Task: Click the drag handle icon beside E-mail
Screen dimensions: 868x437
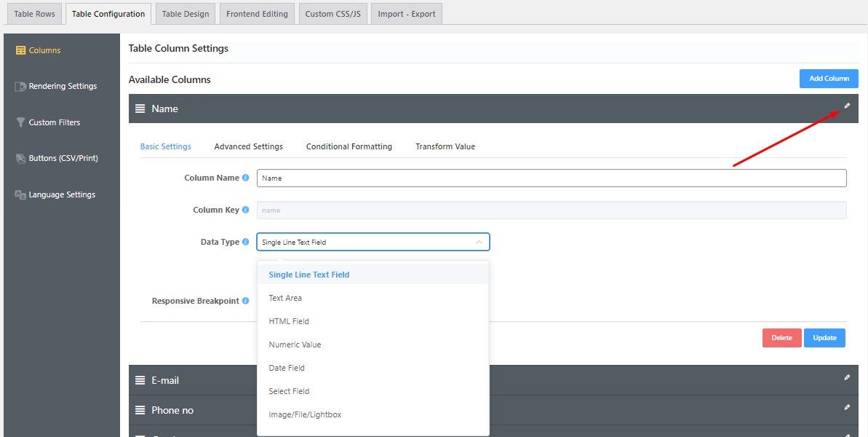Action: [140, 380]
